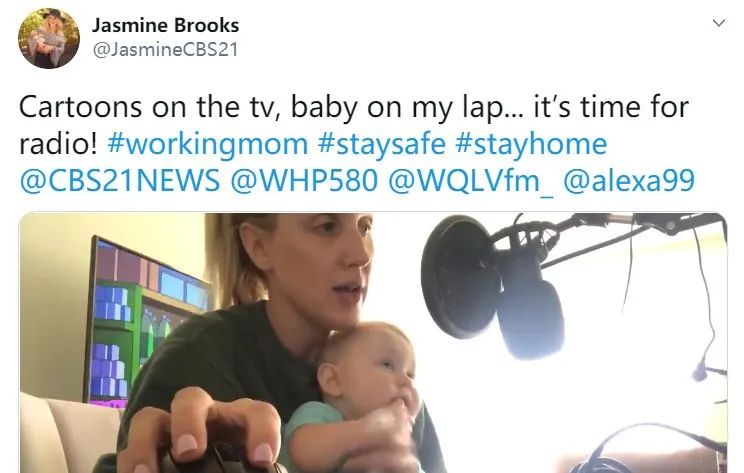
Task: Click the word "radio!" in the tweet
Action: [58, 144]
